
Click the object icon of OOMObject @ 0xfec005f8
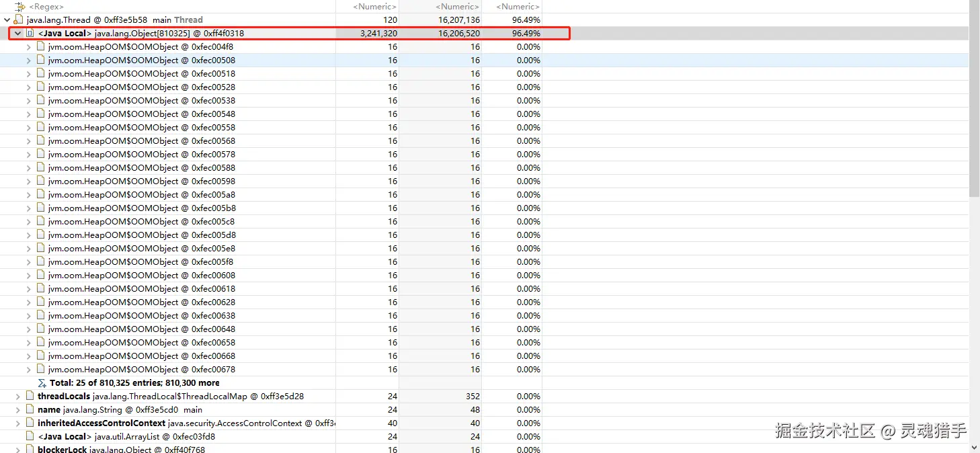pos(40,262)
